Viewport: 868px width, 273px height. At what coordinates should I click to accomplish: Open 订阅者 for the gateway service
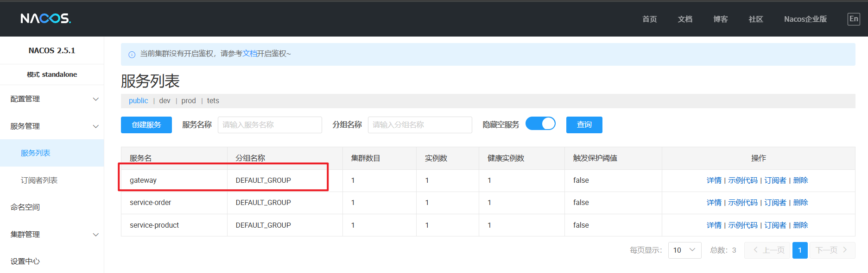point(775,180)
